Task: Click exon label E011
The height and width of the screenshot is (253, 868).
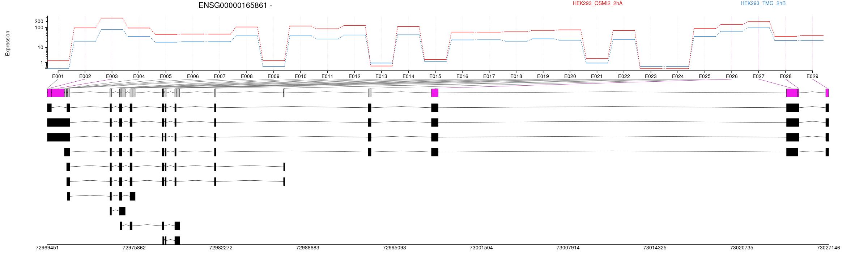Action: tap(327, 76)
